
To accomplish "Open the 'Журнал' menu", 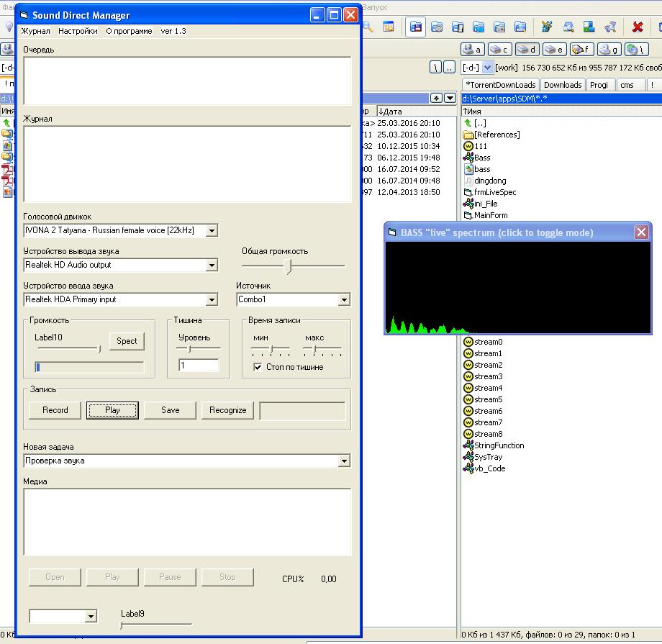I will (x=35, y=31).
